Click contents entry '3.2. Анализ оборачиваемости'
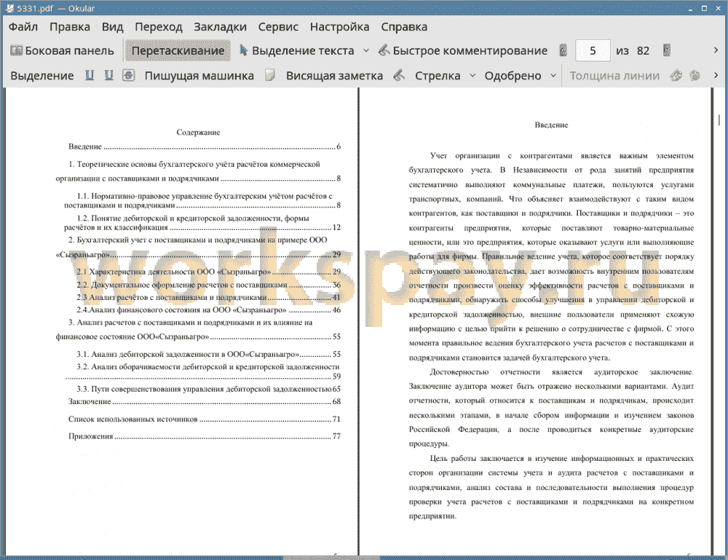The width and height of the screenshot is (728, 560). 202,371
